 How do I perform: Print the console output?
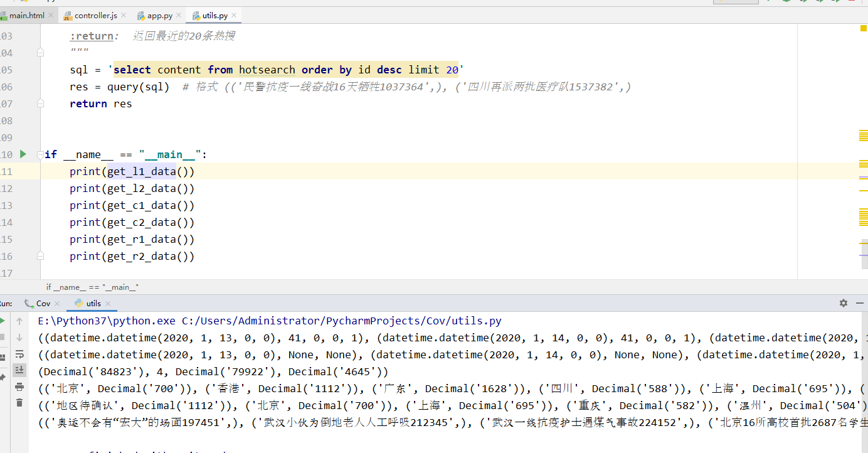[x=19, y=386]
